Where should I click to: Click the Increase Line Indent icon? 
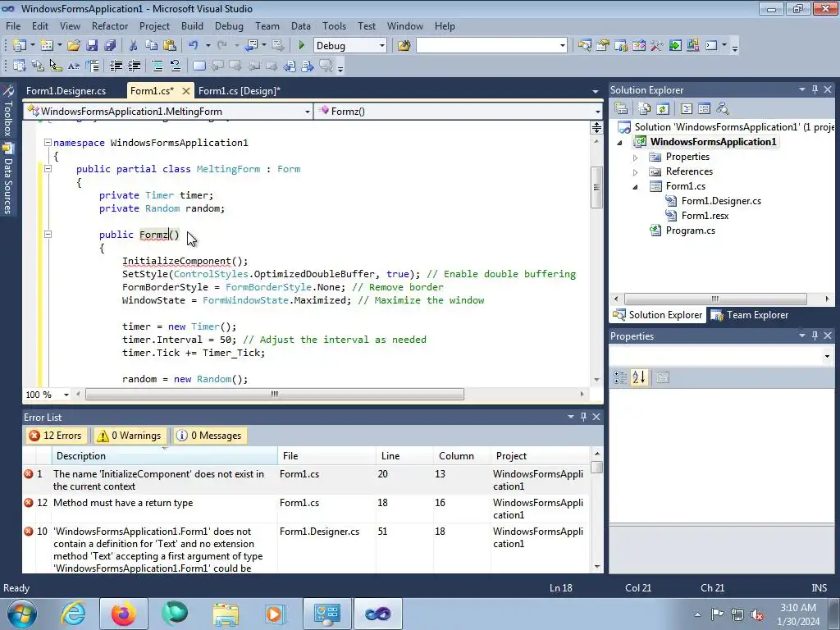134,66
